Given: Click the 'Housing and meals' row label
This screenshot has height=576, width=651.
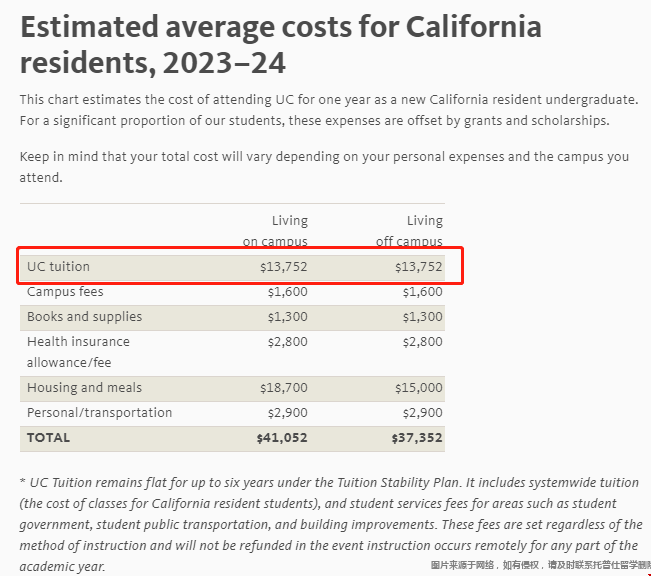Looking at the screenshot, I should point(84,388).
